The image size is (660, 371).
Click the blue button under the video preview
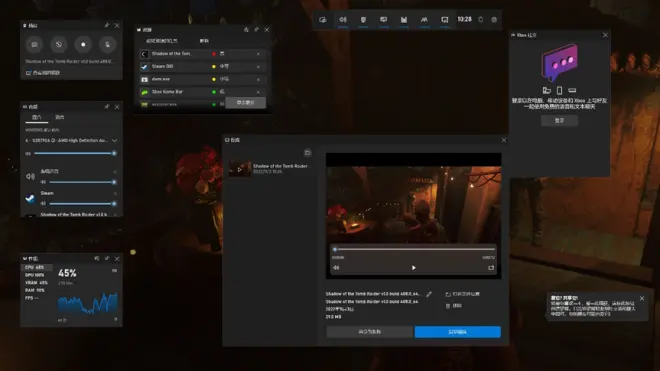tap(458, 332)
